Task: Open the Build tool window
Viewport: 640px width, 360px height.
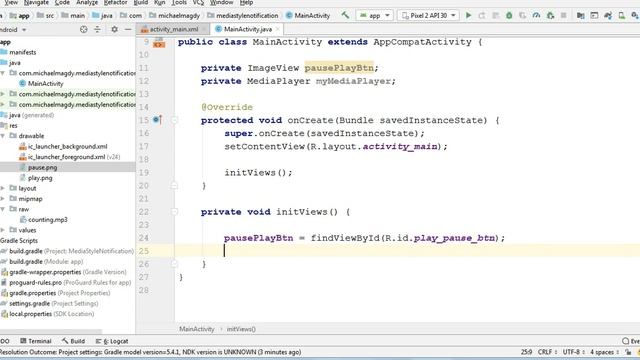Action: tap(73, 341)
